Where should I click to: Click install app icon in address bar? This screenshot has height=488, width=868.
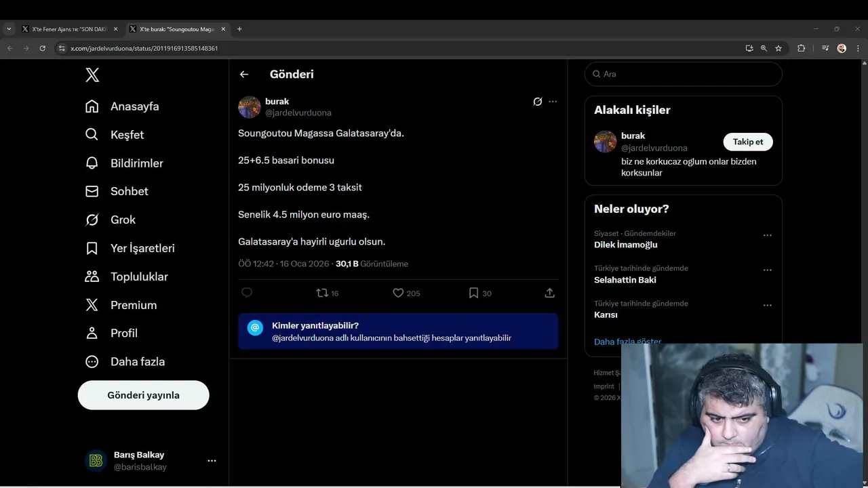click(x=749, y=48)
